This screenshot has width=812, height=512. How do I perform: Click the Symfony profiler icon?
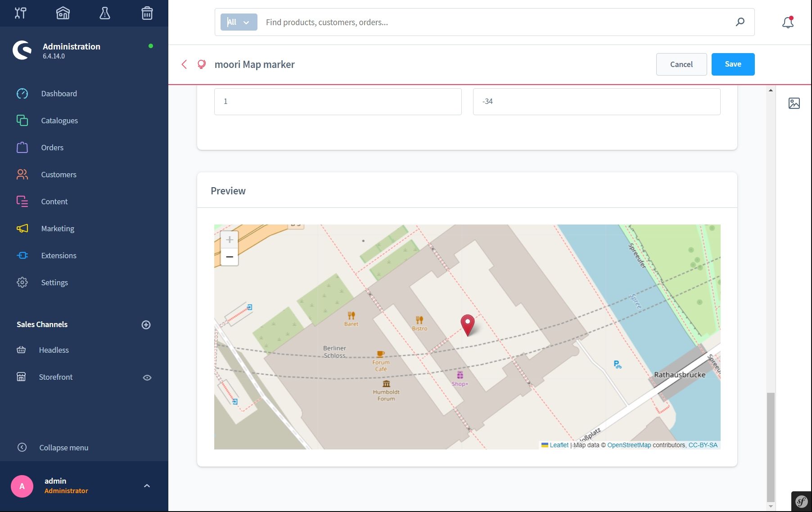coord(801,501)
